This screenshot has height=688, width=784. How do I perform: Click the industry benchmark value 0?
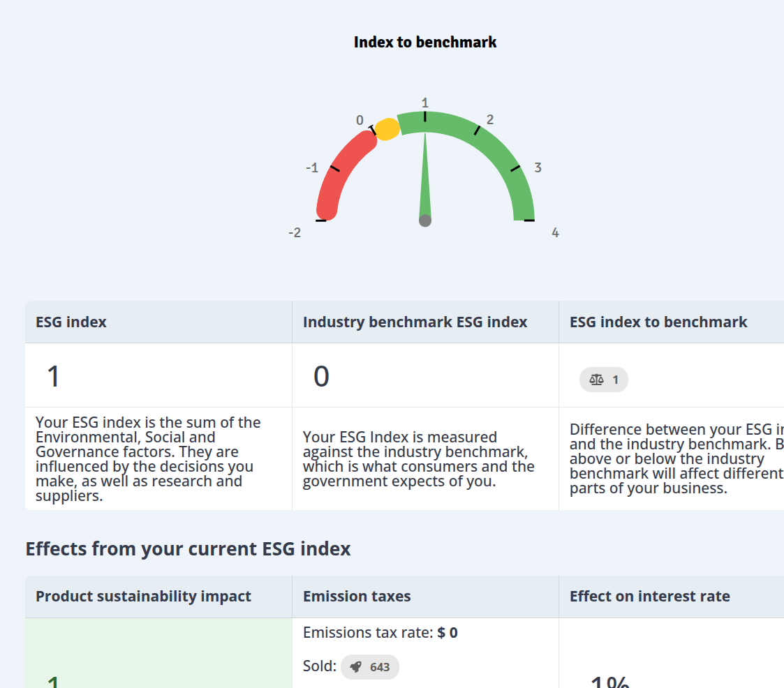pos(321,376)
